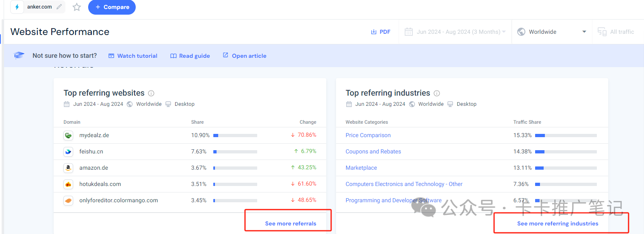Click the 15.33% traffic share value
644x234 pixels.
[523, 135]
